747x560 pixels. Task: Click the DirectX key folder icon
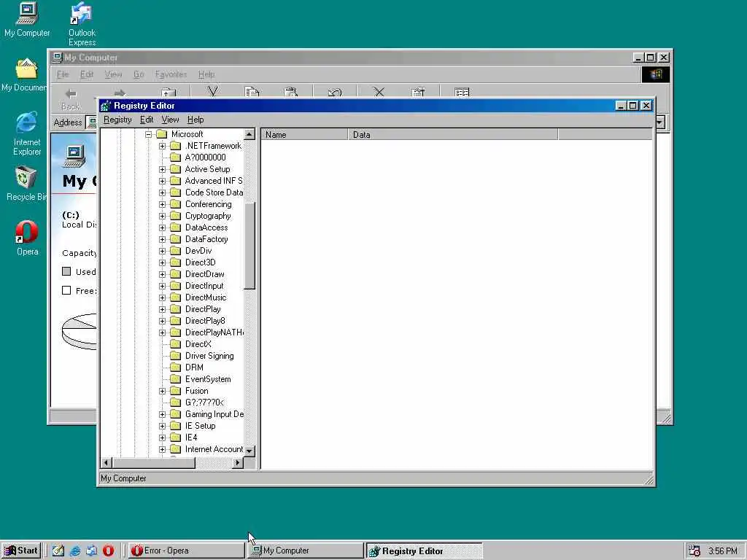tap(175, 344)
